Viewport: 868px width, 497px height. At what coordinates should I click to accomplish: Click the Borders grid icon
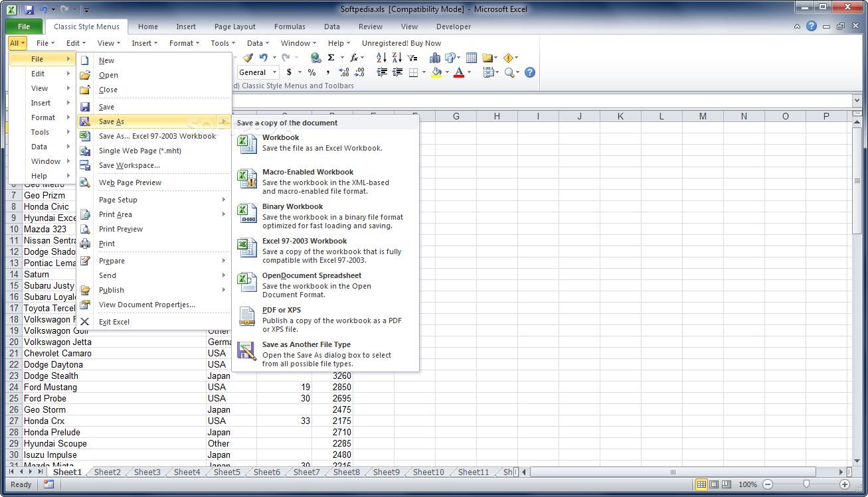[413, 72]
